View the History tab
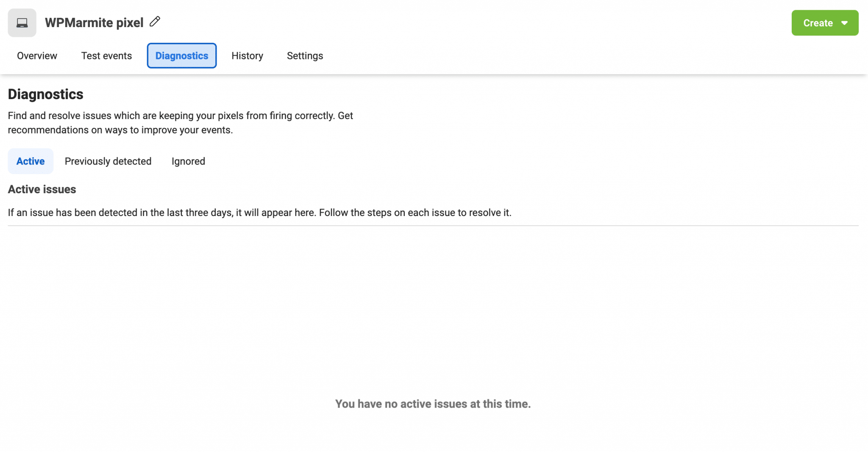 pos(247,55)
